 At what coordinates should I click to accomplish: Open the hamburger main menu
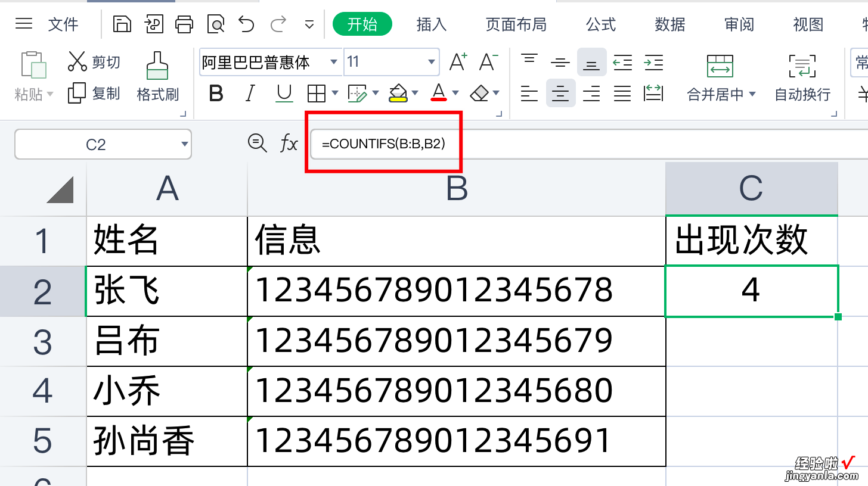pos(24,24)
